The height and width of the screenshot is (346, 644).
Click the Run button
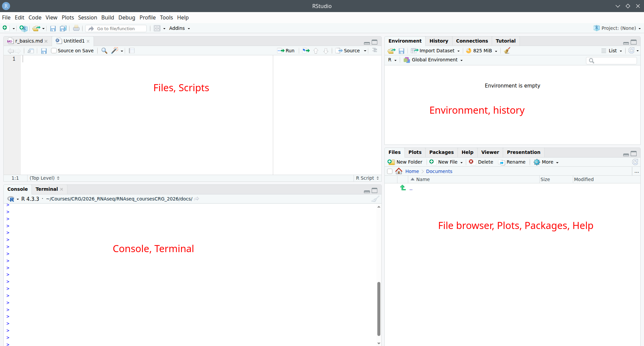(286, 51)
